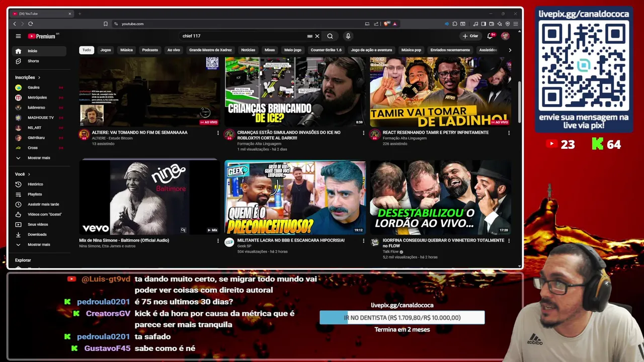Open a new browser tab with plus
This screenshot has height=362, width=644.
click(x=79, y=14)
